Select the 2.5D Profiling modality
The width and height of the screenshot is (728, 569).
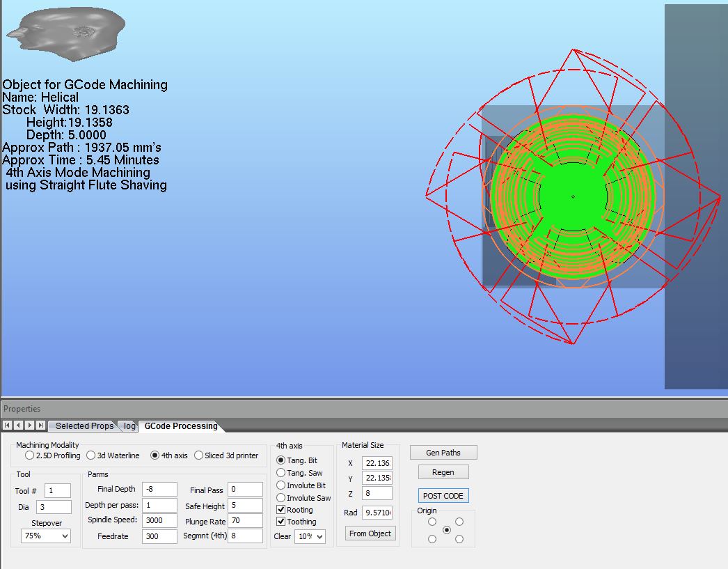29,455
